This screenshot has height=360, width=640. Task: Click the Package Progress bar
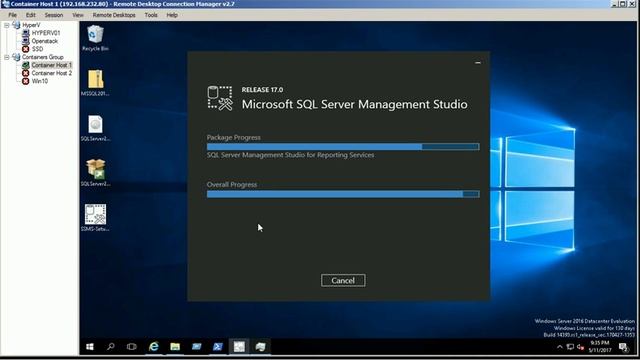click(343, 147)
